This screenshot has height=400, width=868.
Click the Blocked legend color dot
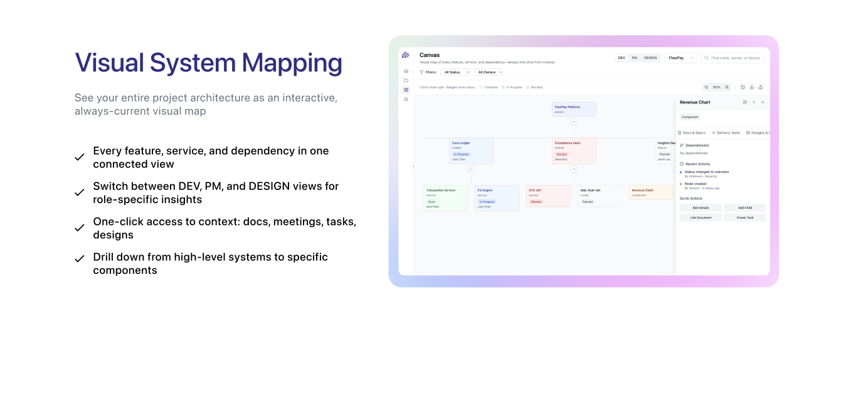(x=528, y=87)
